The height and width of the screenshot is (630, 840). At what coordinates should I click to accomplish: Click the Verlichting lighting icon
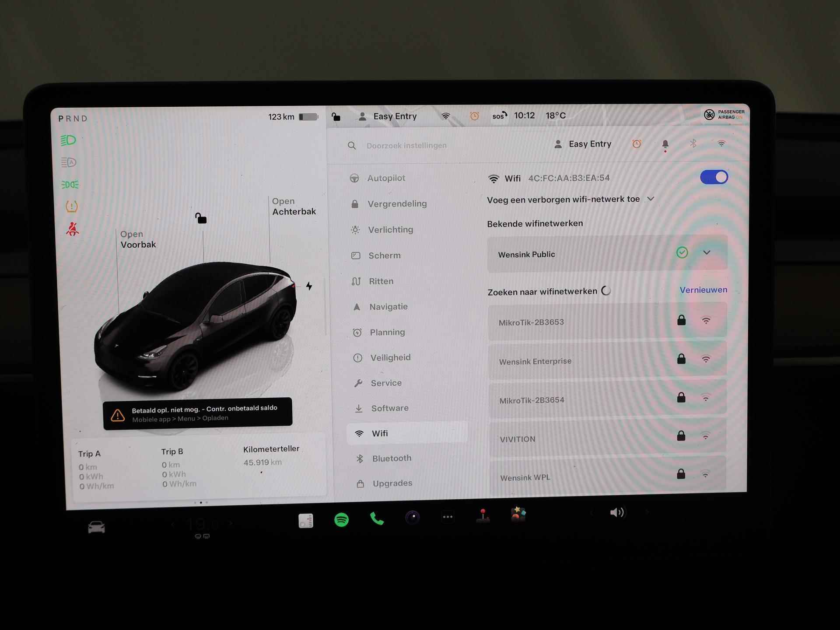tap(354, 229)
